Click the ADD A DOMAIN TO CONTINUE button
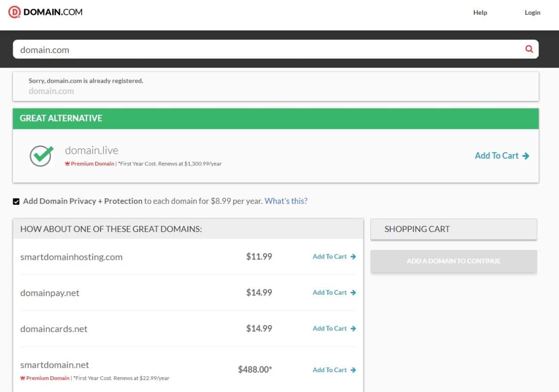This screenshot has height=392, width=559. [453, 261]
